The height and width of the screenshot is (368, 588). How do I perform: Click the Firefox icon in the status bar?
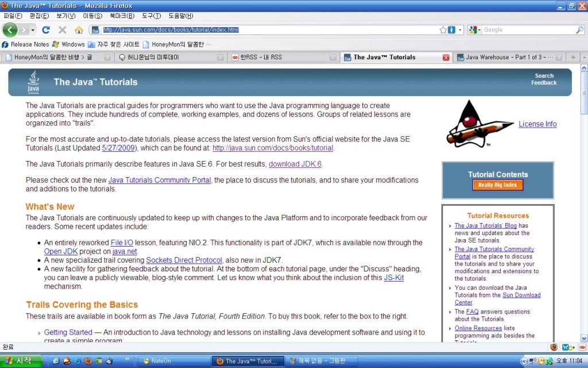pyautogui.click(x=554, y=347)
